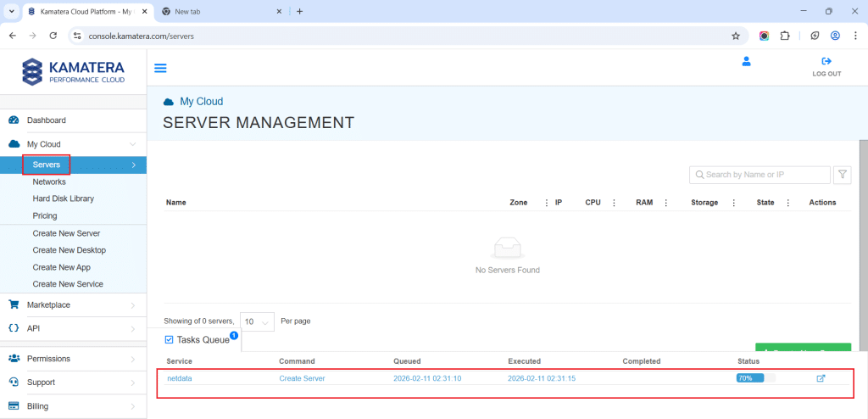
Task: Open netdata task details external-link icon
Action: point(821,378)
